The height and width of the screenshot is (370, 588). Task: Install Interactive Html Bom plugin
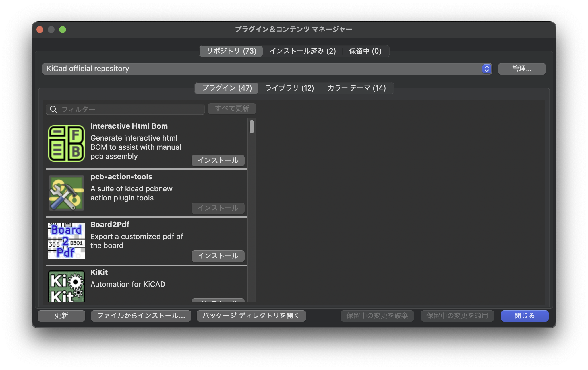point(218,160)
